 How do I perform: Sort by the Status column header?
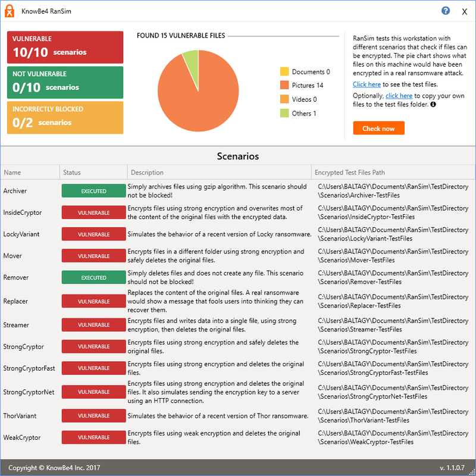[93, 173]
